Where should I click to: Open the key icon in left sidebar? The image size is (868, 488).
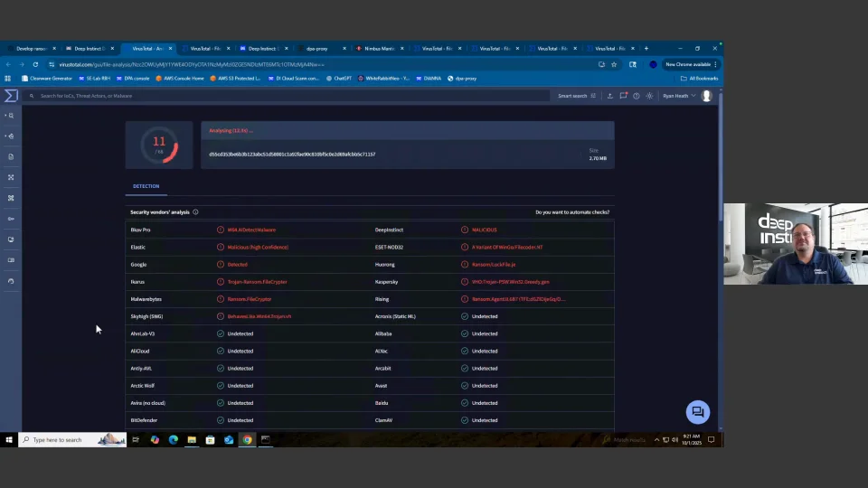click(11, 219)
